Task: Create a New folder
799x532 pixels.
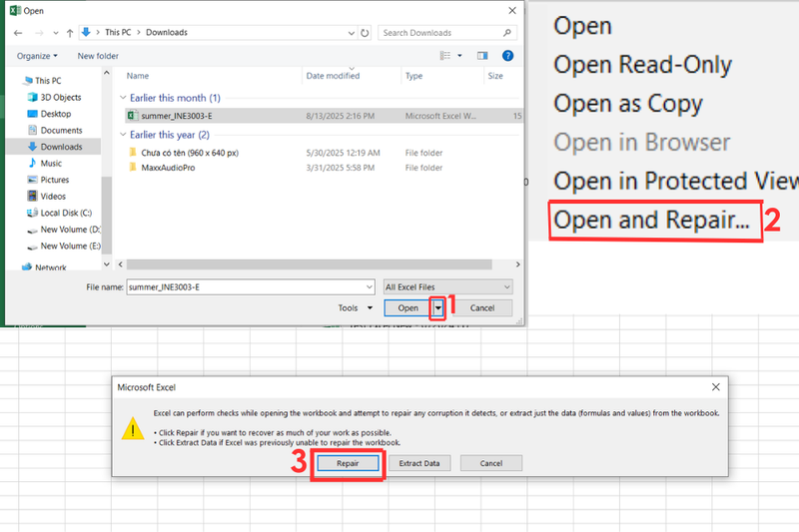Action: pos(98,56)
